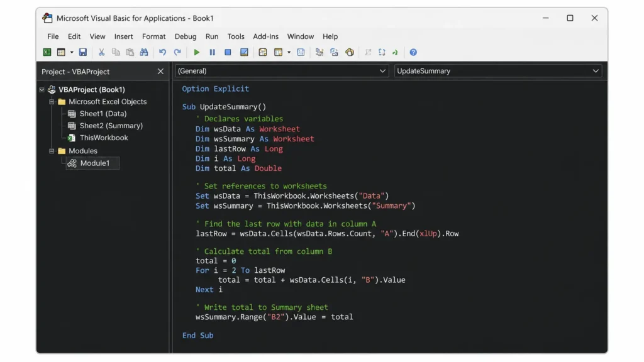
Task: Click the "Summary" string in the Set line
Action: 391,206
